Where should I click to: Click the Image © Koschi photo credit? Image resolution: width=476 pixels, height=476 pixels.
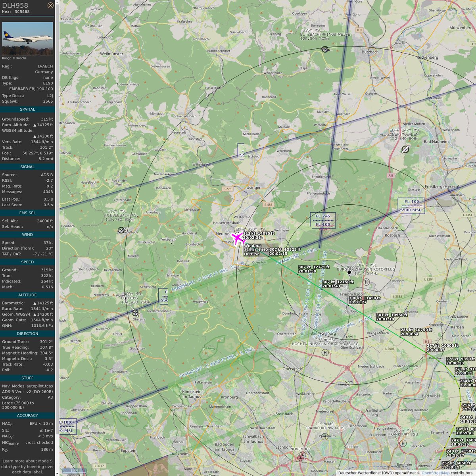pyautogui.click(x=14, y=58)
